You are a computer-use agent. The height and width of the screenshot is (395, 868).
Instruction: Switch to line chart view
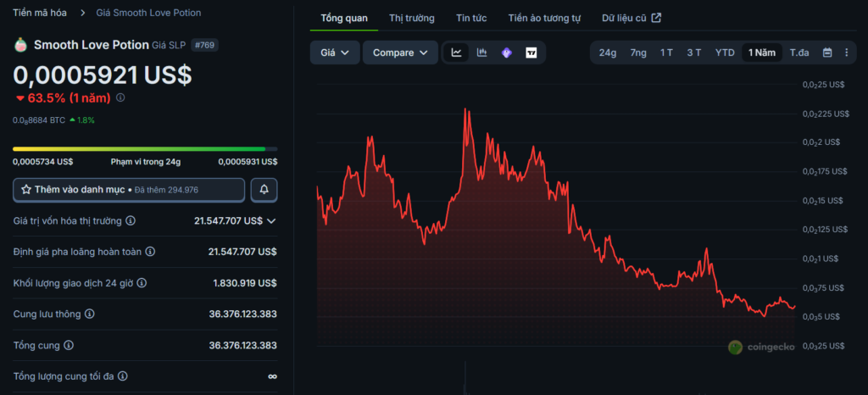click(457, 53)
